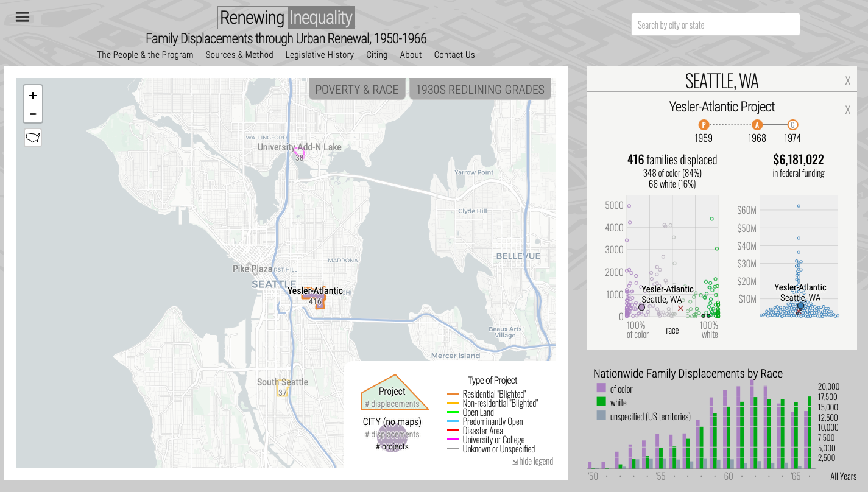Image resolution: width=868 pixels, height=492 pixels.
Task: Toggle the Poverty & Race map layer
Action: 357,90
